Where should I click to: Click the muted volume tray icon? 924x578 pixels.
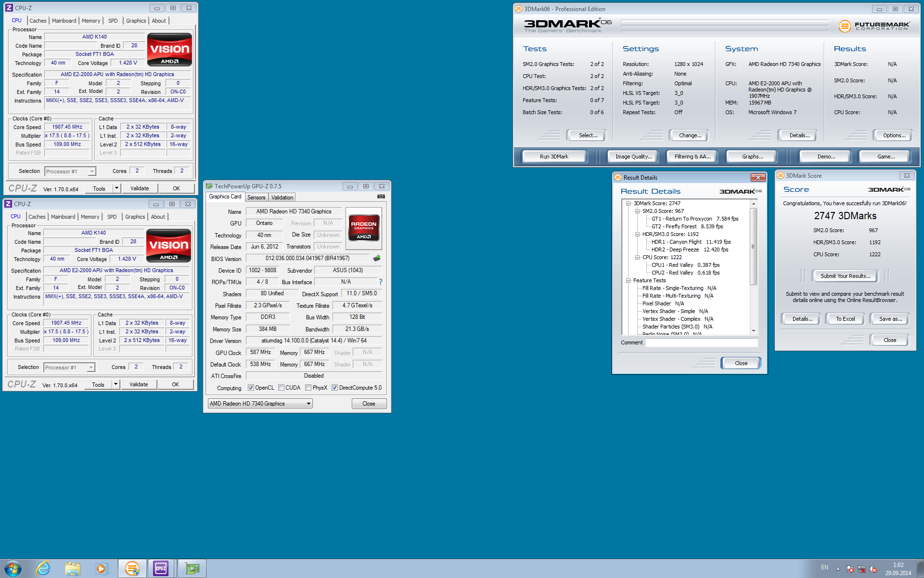pos(873,569)
